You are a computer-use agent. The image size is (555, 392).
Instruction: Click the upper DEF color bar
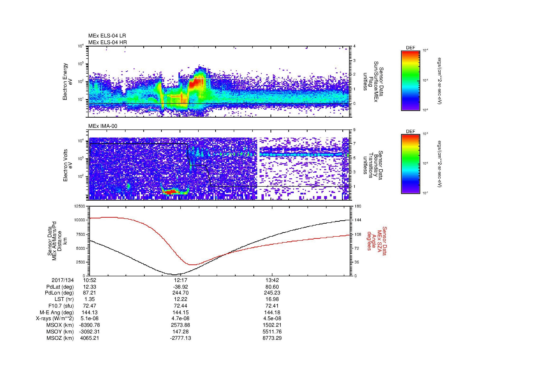tap(410, 81)
